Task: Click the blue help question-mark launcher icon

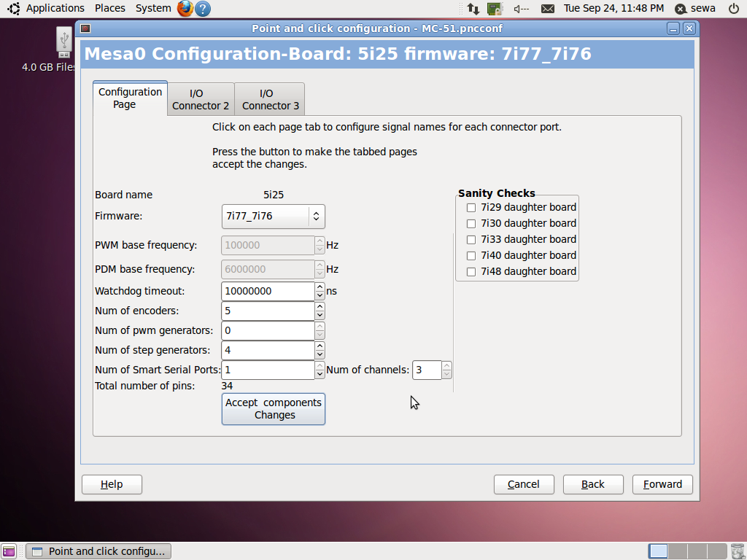Action: click(203, 9)
